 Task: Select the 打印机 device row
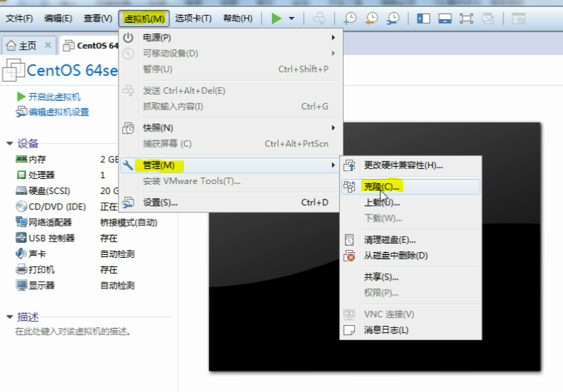(67, 270)
